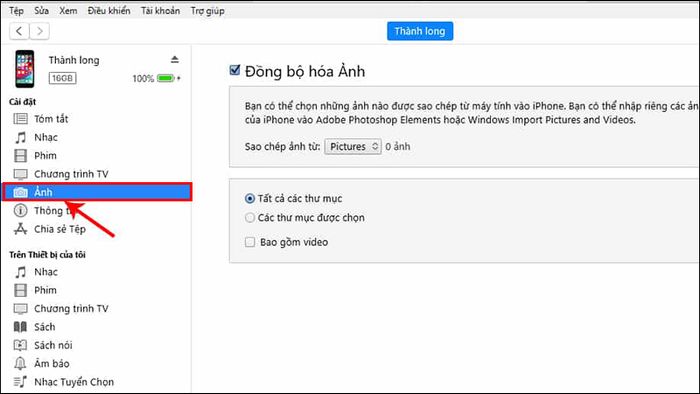Click the Nhạc Tuyển Chọn playlist icon

point(21,382)
